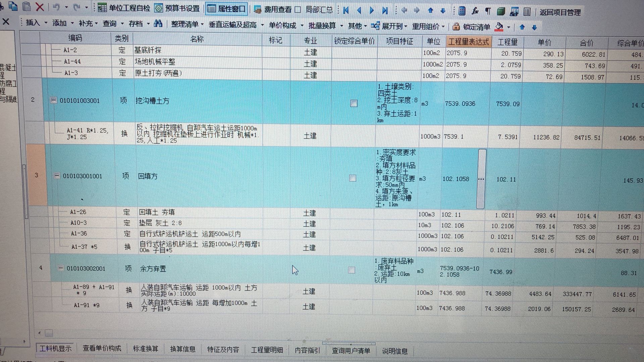Open 单价构成 menu
This screenshot has width=644, height=362.
286,25
